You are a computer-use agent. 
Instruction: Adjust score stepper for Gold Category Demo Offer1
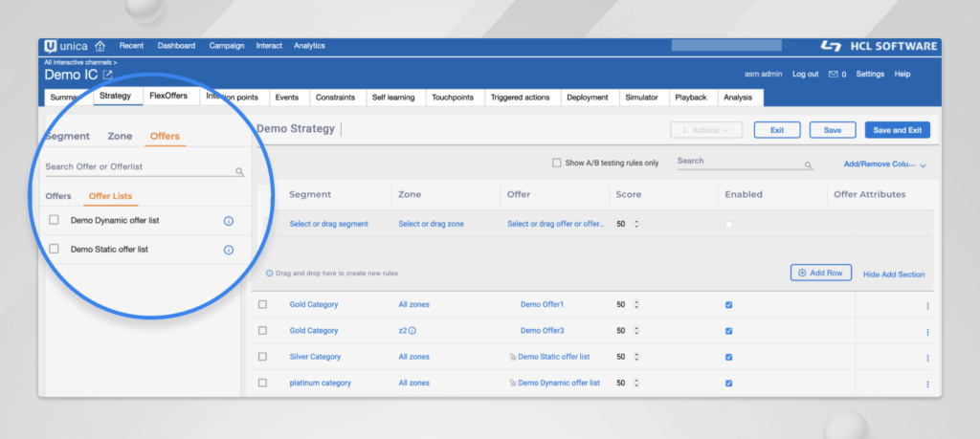point(636,305)
